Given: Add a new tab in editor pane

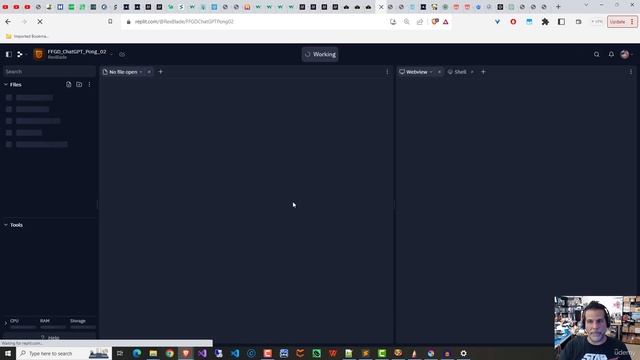Looking at the screenshot, I should pyautogui.click(x=160, y=72).
